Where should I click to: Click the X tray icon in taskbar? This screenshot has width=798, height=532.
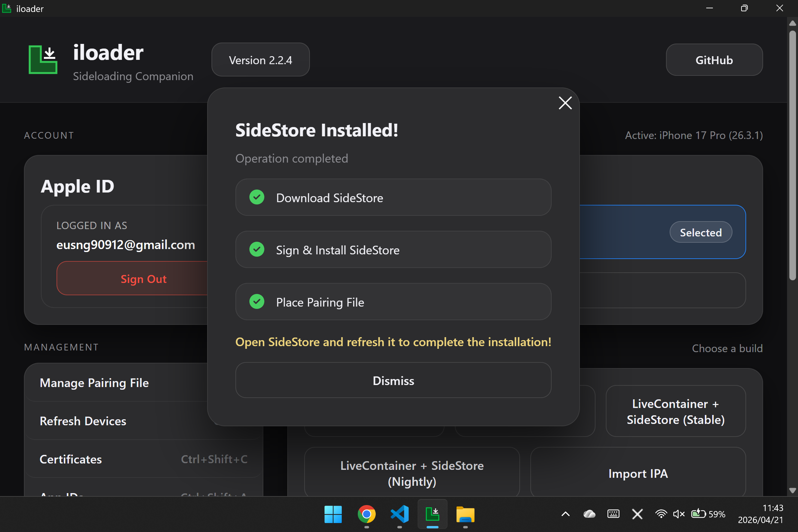tap(637, 514)
